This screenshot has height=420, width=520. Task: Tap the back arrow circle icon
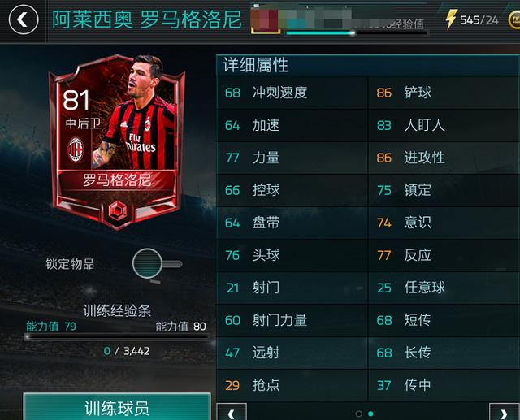(24, 19)
